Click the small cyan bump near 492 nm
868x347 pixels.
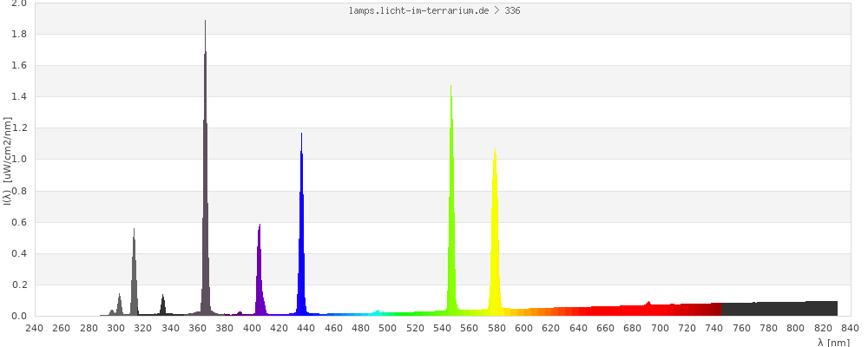(x=377, y=312)
